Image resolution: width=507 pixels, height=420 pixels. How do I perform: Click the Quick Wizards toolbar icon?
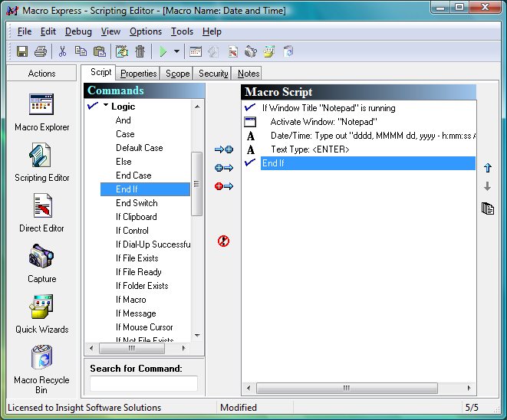[268, 51]
